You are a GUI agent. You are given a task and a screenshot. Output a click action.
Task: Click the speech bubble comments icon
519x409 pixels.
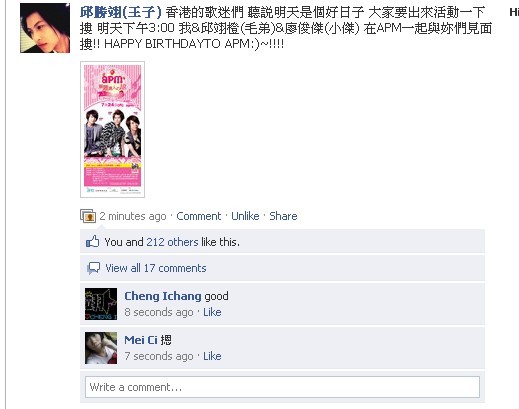click(93, 268)
